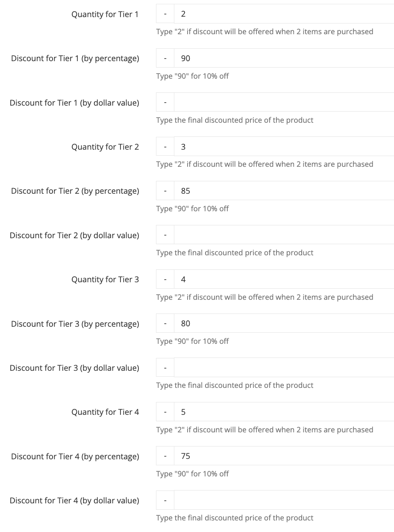394x532 pixels.
Task: Focus the empty Tier 3 dollar value field
Action: tap(284, 367)
